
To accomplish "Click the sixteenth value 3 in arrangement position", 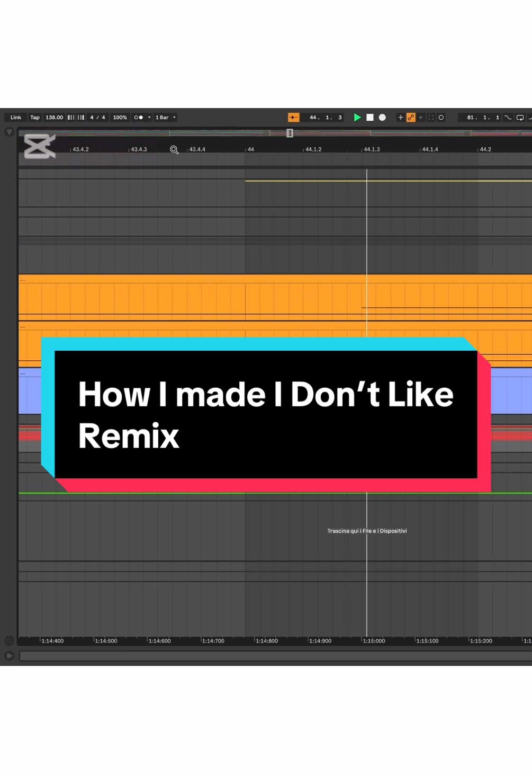I will [x=340, y=118].
